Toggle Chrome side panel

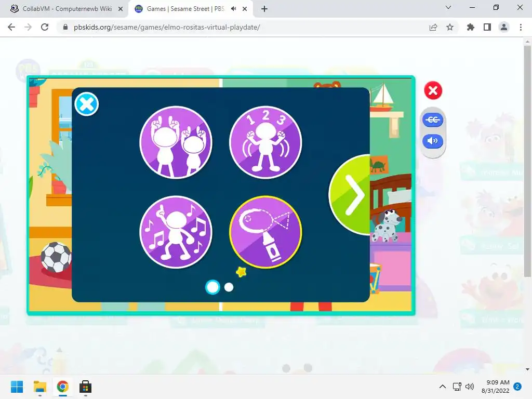tap(487, 27)
